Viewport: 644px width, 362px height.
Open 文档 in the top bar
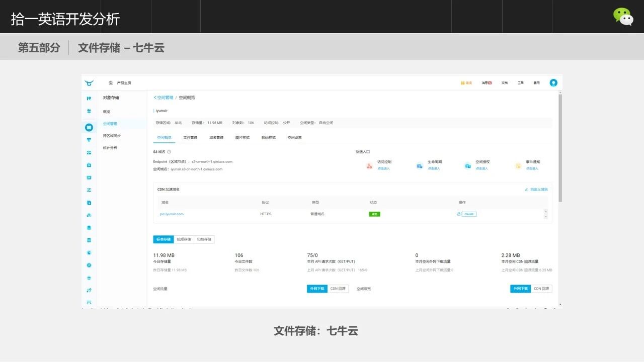click(505, 83)
